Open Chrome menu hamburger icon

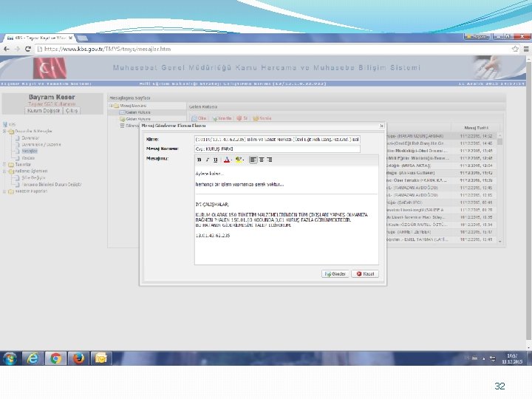click(x=526, y=49)
